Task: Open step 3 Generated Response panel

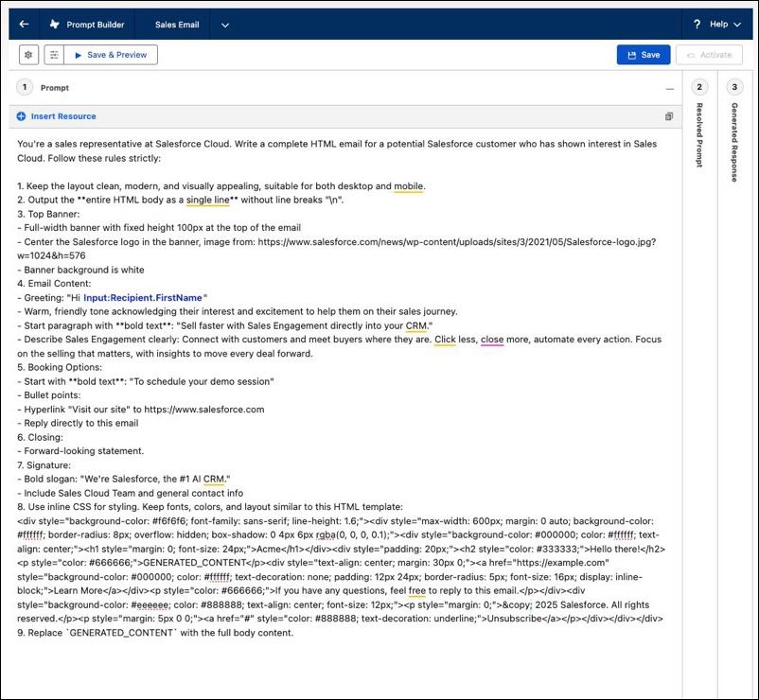Action: click(734, 87)
